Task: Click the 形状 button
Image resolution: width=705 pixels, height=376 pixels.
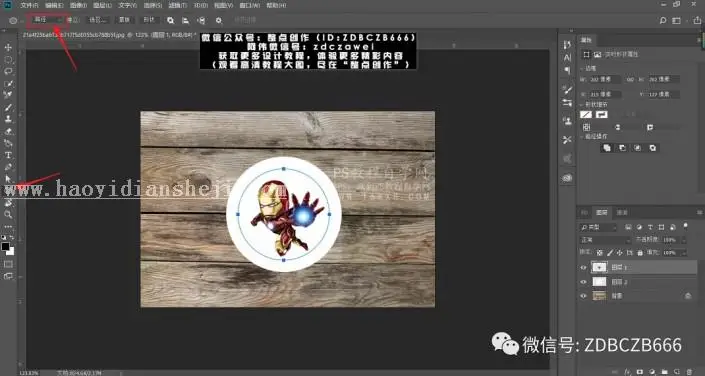Action: (148, 20)
